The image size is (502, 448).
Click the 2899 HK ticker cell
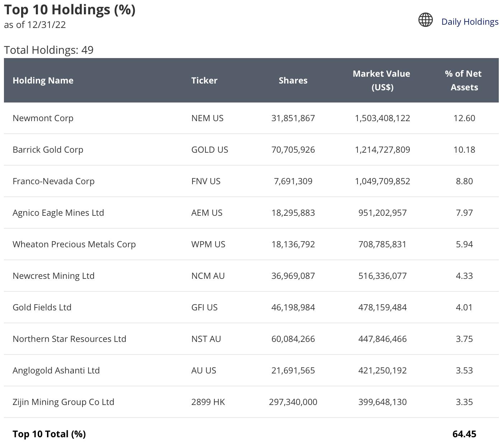pos(208,402)
